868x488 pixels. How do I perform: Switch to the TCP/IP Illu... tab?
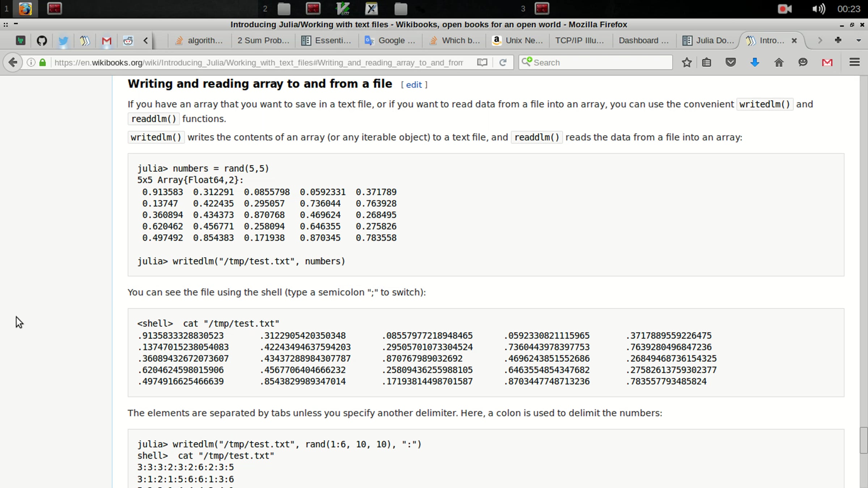579,41
